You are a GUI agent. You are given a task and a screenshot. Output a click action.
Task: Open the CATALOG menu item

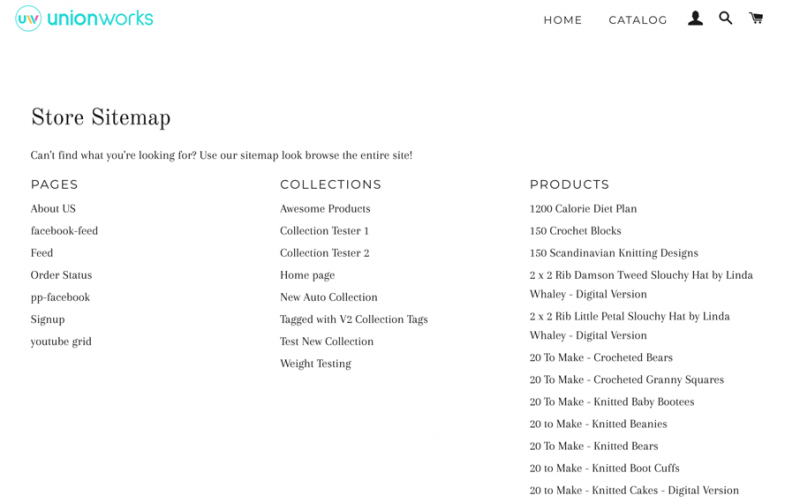click(x=637, y=20)
